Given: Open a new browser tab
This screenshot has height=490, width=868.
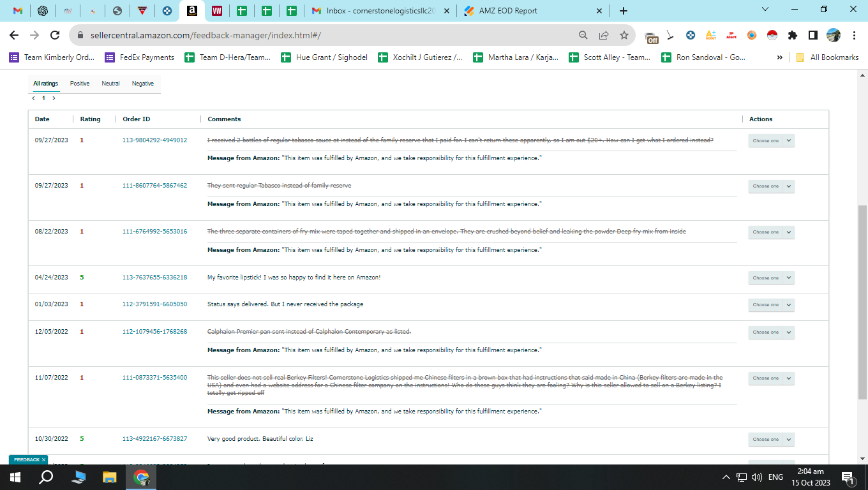Looking at the screenshot, I should [x=624, y=11].
